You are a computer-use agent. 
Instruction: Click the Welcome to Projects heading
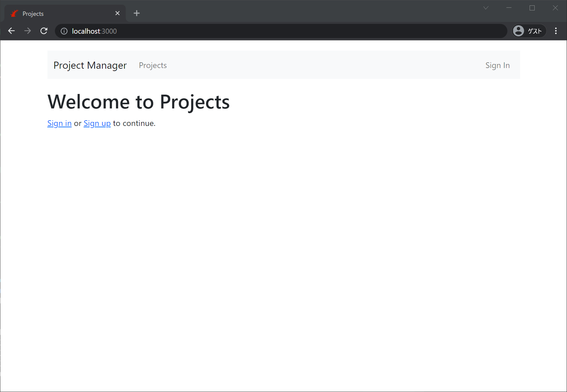tap(138, 102)
